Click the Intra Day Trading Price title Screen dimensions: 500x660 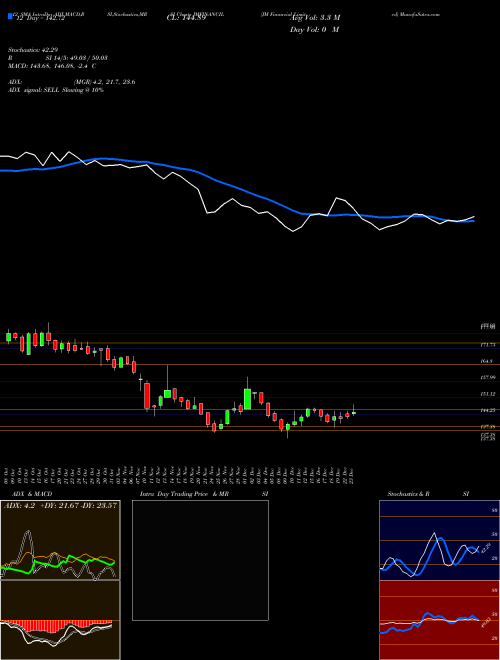(184, 494)
